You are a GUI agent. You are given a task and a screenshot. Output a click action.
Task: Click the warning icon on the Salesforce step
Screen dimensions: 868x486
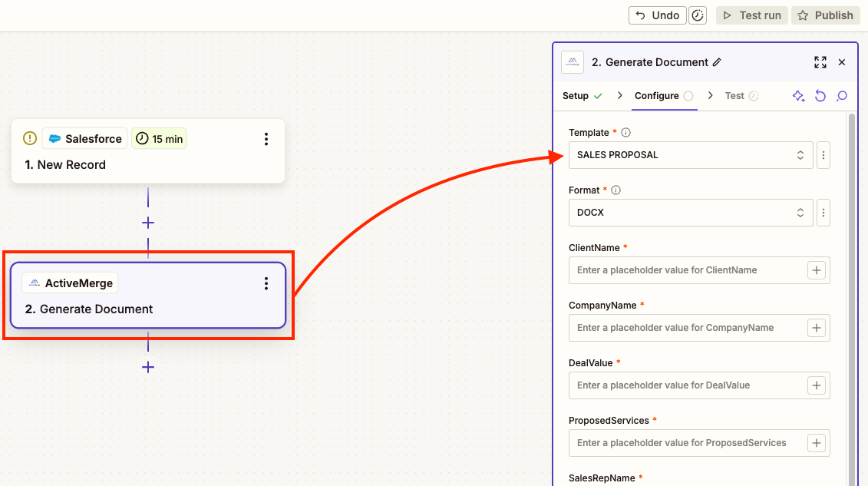tap(29, 138)
